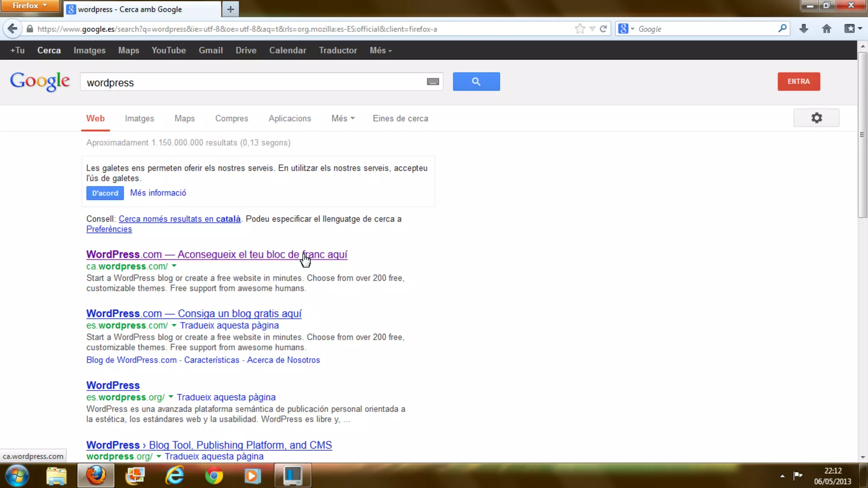Click the magnifier in the Firefox search box

782,28
